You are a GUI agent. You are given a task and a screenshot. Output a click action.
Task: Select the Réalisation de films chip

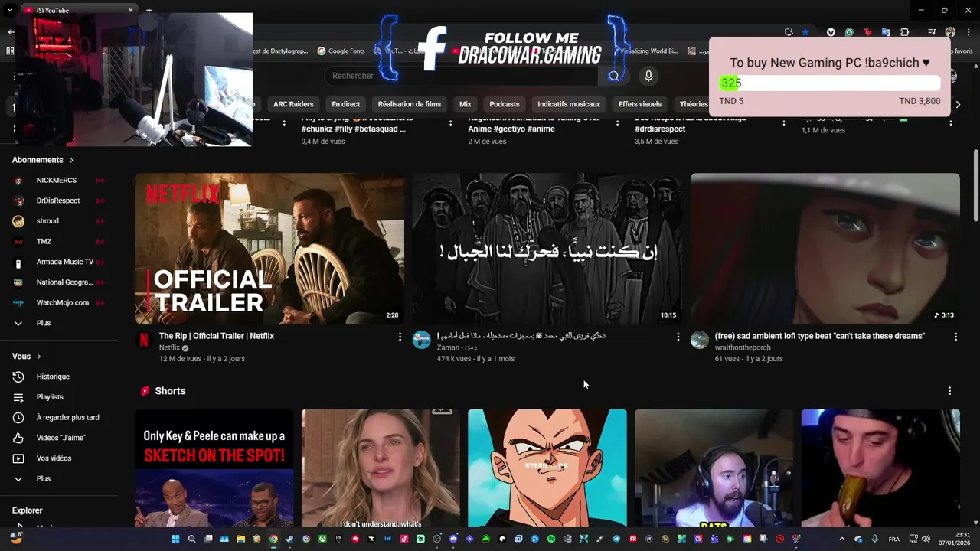(x=410, y=104)
